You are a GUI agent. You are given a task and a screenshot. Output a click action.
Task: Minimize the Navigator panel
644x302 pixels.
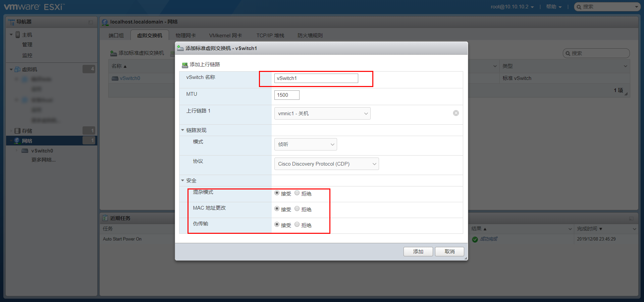[x=91, y=22]
